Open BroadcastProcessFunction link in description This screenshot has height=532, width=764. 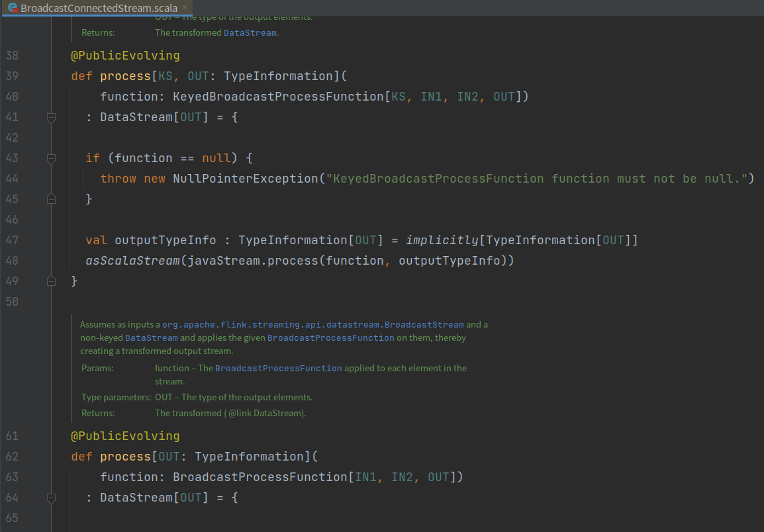click(x=331, y=337)
